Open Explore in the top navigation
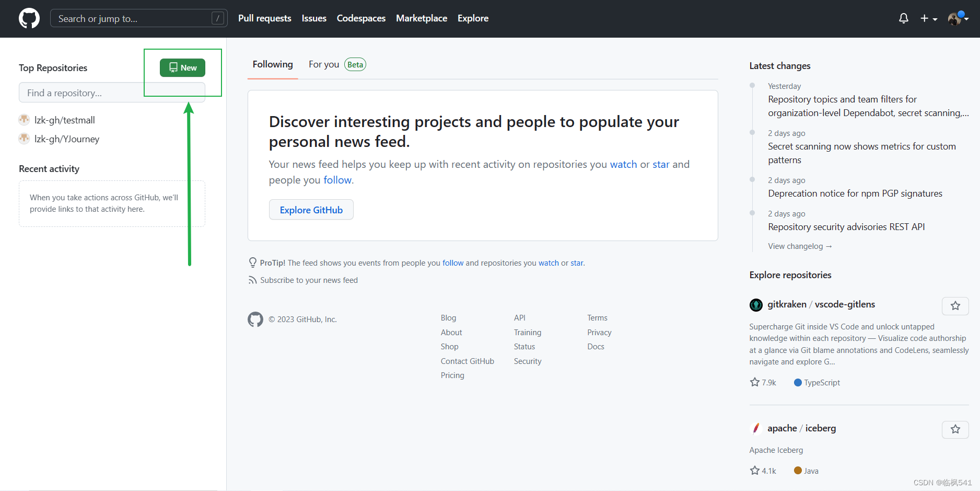This screenshot has height=491, width=980. [x=473, y=18]
